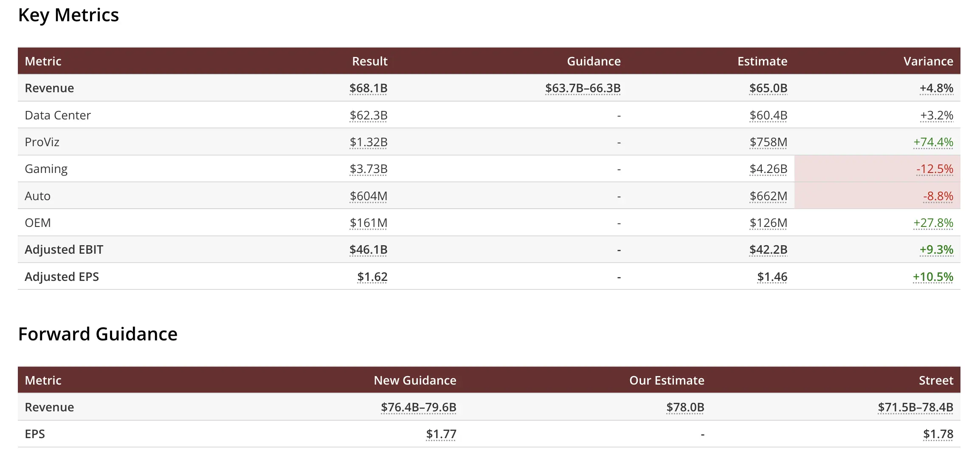Viewport: 980px width, 470px height.
Task: Click the OEM estimate $126M
Action: pyautogui.click(x=768, y=223)
